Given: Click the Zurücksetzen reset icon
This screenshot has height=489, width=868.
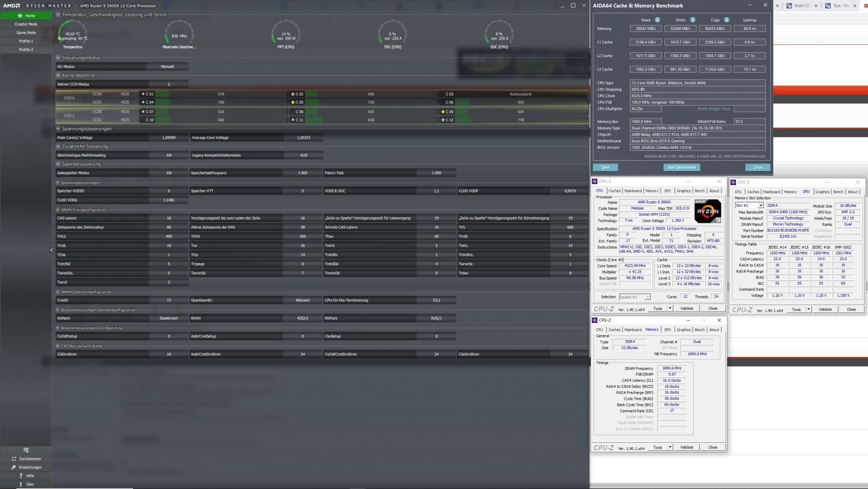Looking at the screenshot, I should 14,459.
